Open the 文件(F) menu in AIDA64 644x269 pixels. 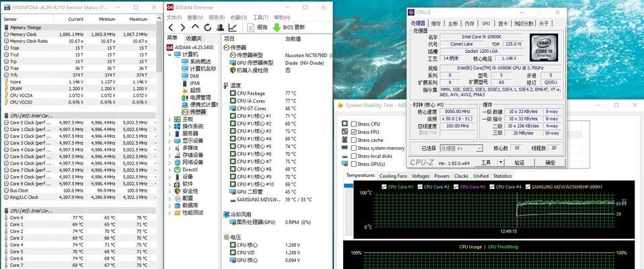tap(174, 17)
